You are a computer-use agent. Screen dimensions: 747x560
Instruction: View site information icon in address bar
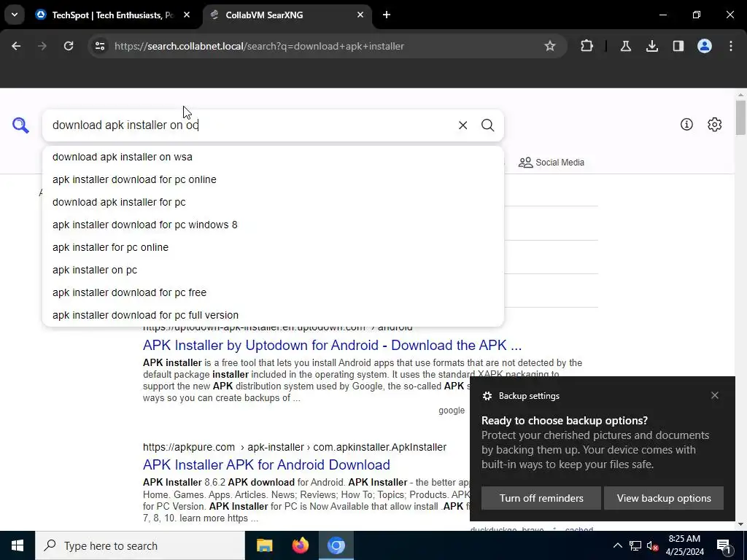pos(100,46)
